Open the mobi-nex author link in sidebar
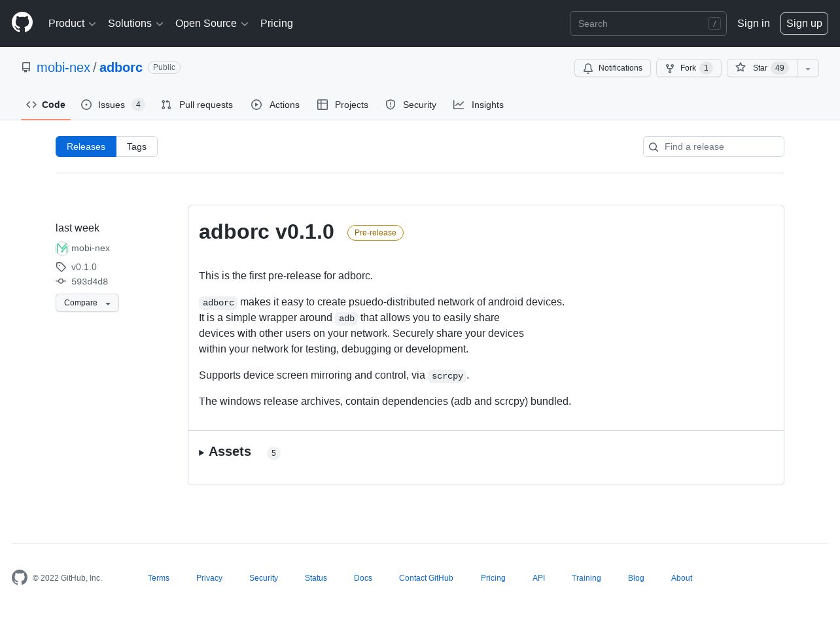840x618 pixels. point(90,249)
